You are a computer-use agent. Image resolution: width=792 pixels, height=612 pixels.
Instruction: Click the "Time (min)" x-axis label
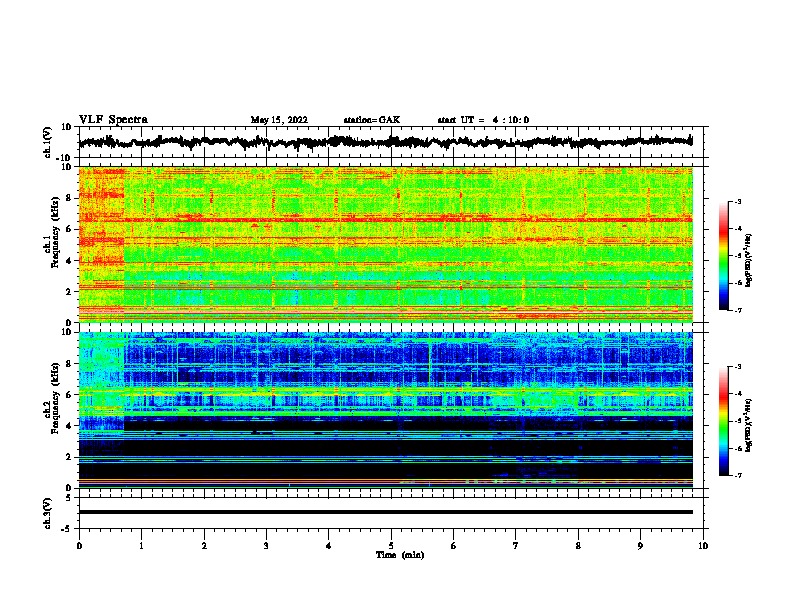[400, 555]
